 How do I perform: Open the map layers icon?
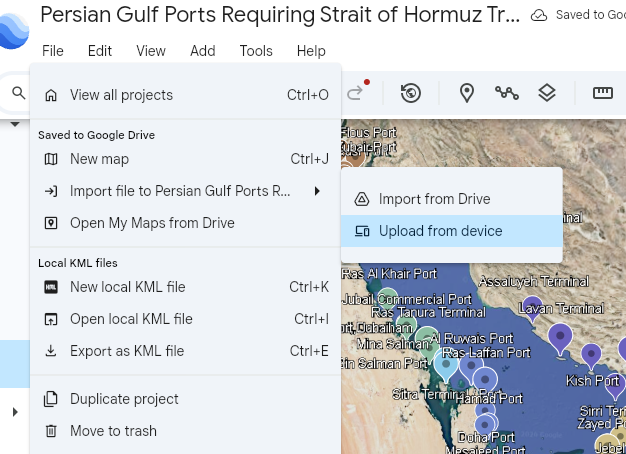(x=546, y=93)
